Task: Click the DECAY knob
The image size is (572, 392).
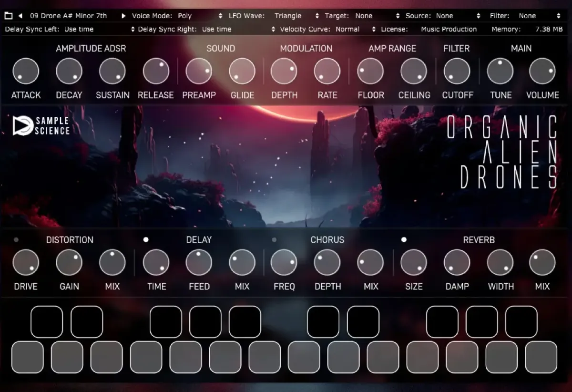Action: click(69, 71)
